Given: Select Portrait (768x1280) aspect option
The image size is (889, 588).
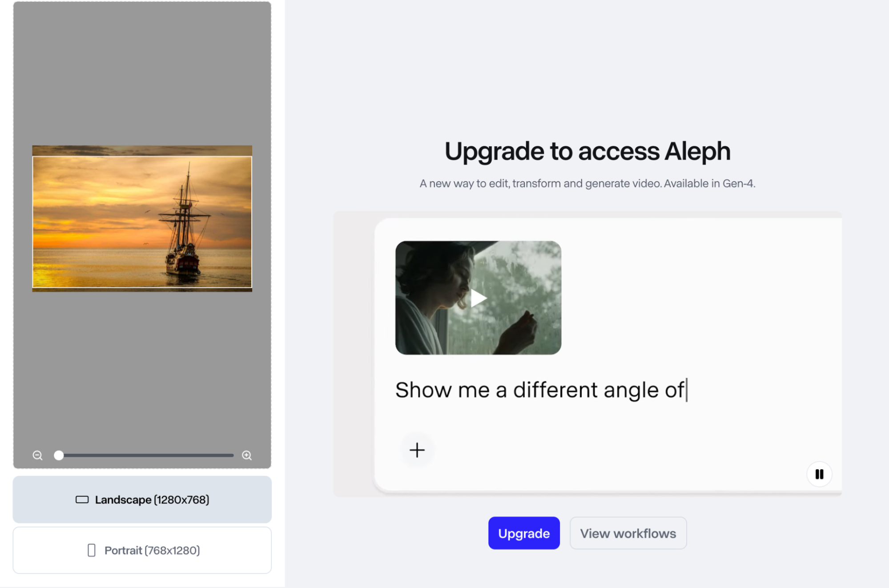Looking at the screenshot, I should click(142, 550).
